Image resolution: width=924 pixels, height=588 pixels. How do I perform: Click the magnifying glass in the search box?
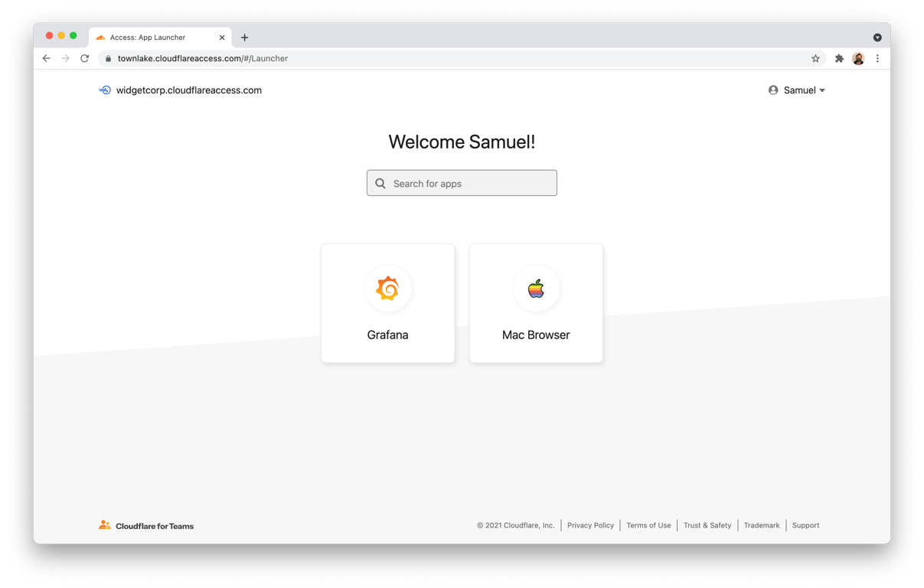[380, 183]
